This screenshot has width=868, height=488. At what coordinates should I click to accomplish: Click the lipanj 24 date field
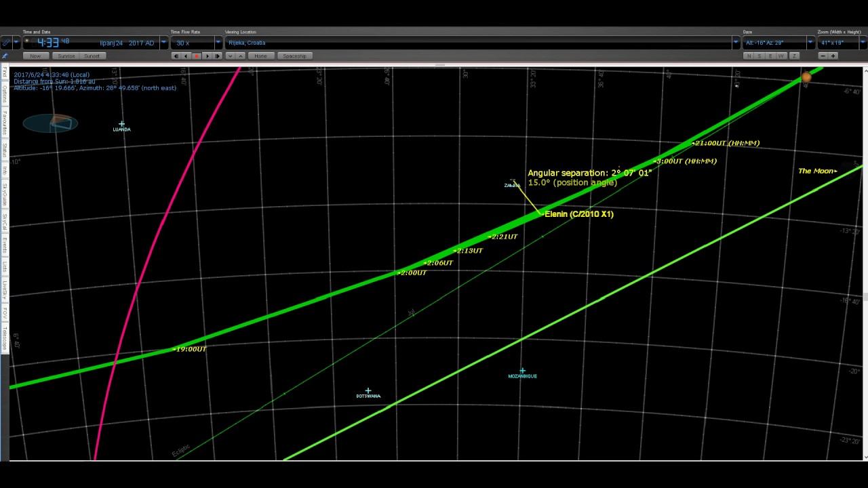click(x=111, y=43)
